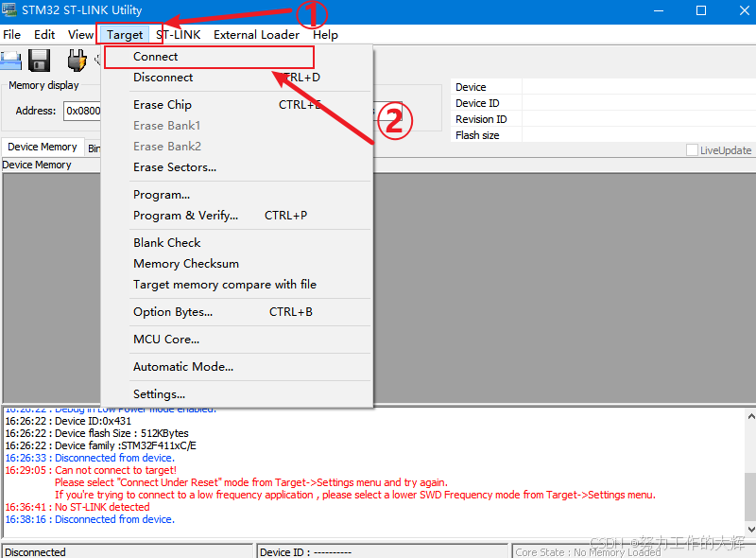Viewport: 756px width, 558px height.
Task: Click the STM32 ST-LINK Utility title bar icon
Action: [9, 9]
